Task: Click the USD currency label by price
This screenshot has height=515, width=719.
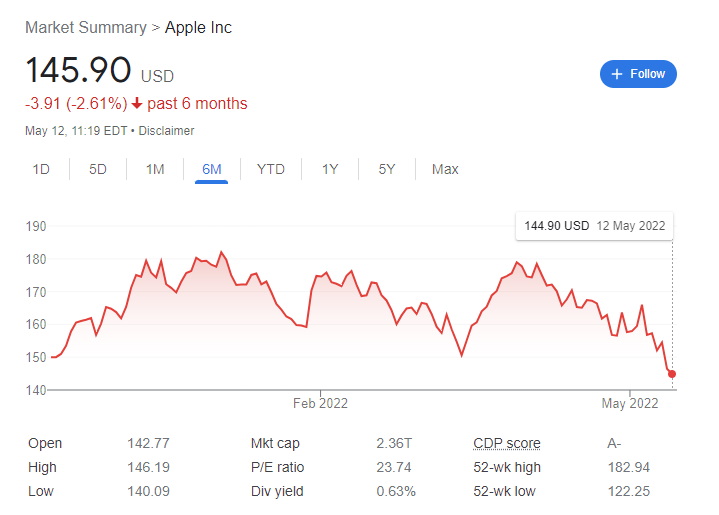Action: click(x=157, y=76)
